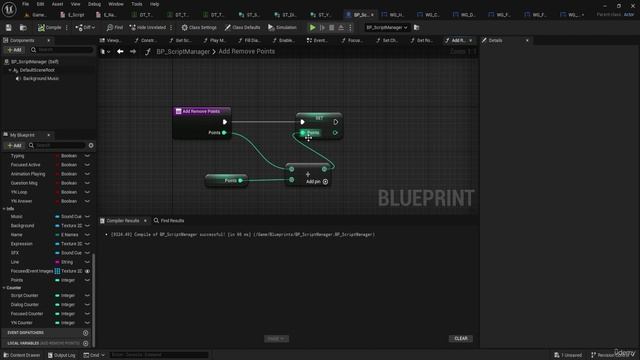The height and width of the screenshot is (360, 640).
Task: Collapse the DefaultSceneRoot tree item
Action: [x=10, y=70]
